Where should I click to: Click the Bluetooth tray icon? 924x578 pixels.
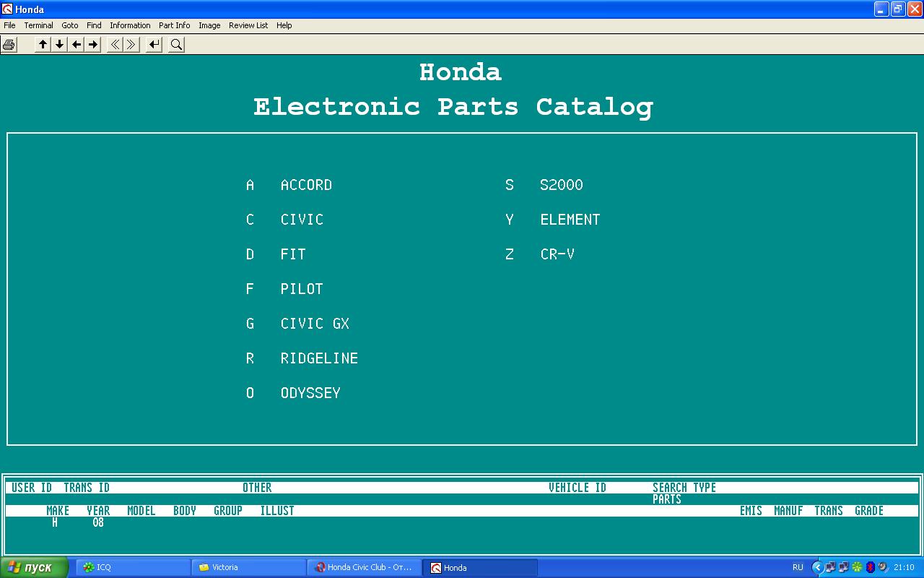pyautogui.click(x=870, y=567)
